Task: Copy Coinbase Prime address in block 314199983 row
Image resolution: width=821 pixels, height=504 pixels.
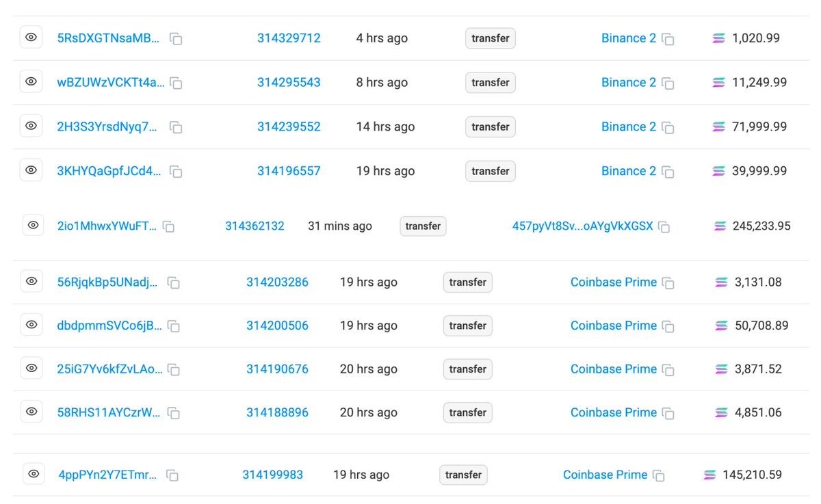Action: (658, 475)
